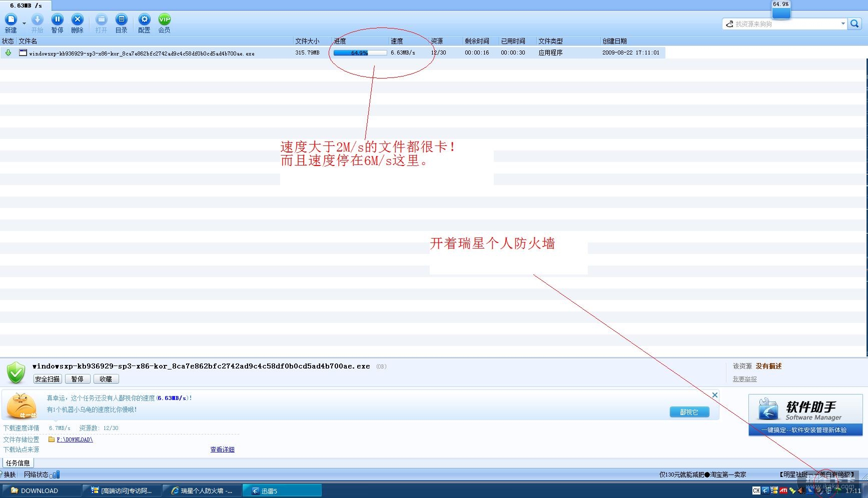Click the 查看详细 link
Screen dimensions: 868x498
pos(222,449)
